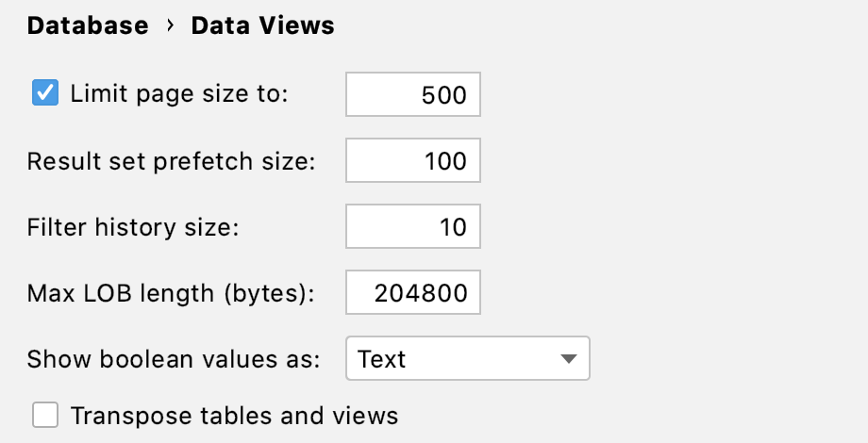The image size is (868, 443).
Task: Enable Transpose tables and views checkbox
Action: pos(45,416)
